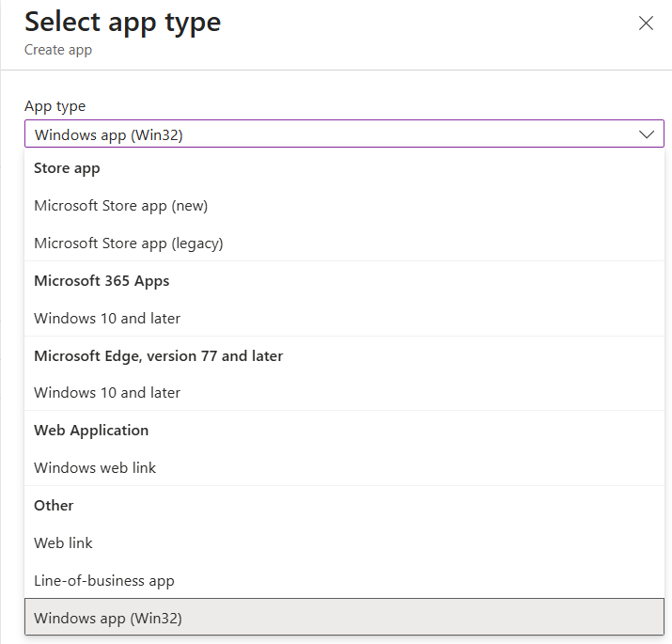The height and width of the screenshot is (644, 672).
Task: Select Windows 10 and later under Microsoft Edge
Action: tap(344, 392)
